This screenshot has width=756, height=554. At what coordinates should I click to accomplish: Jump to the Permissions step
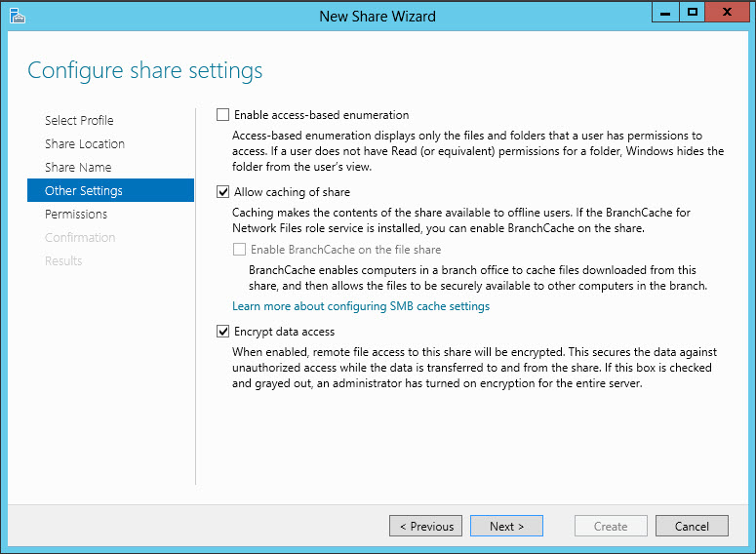click(76, 214)
